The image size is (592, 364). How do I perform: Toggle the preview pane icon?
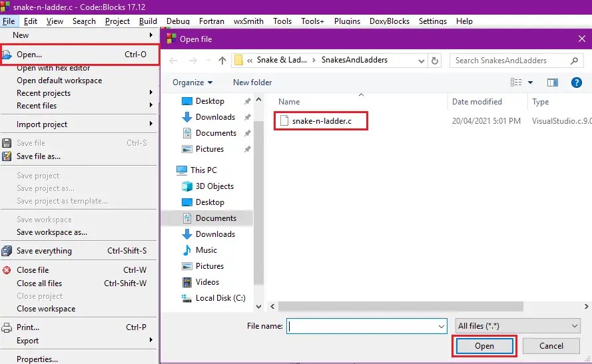(553, 83)
